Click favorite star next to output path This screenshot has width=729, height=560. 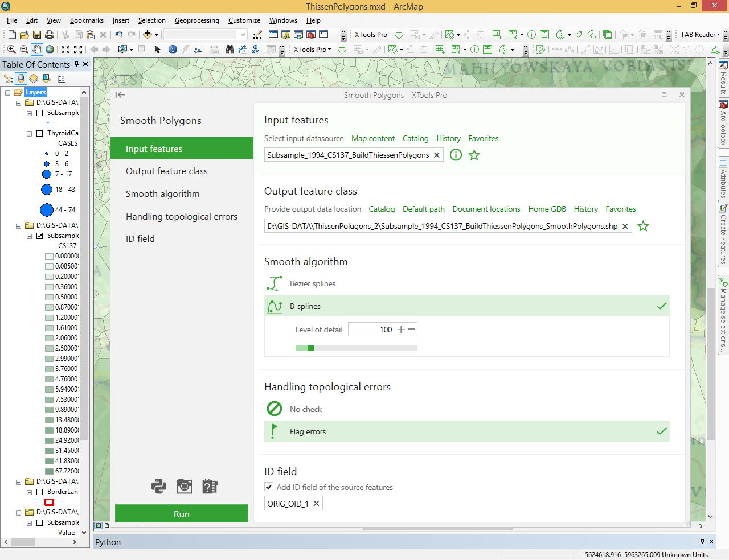click(643, 226)
